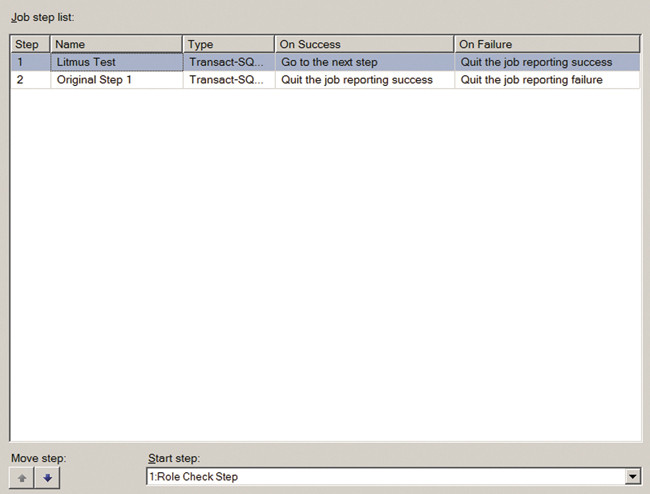Sort by the Step column header
This screenshot has height=494, width=650.
pyautogui.click(x=30, y=44)
